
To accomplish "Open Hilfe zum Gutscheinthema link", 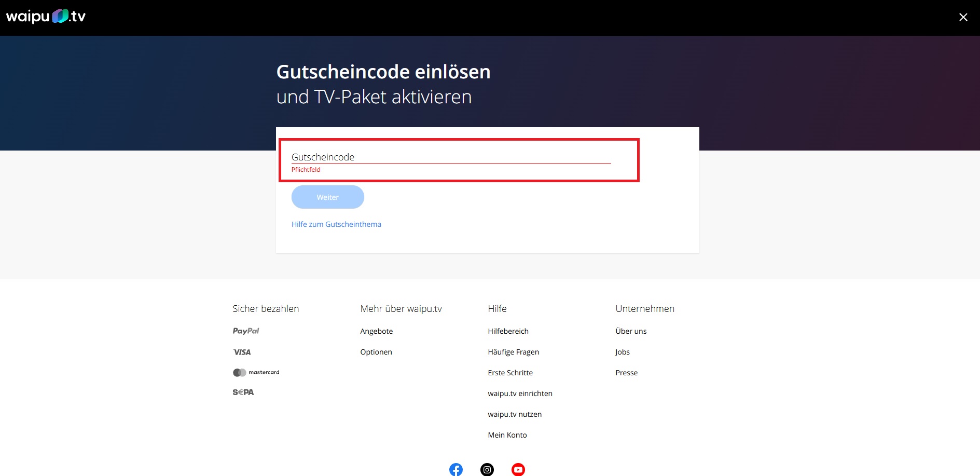I will tap(336, 224).
